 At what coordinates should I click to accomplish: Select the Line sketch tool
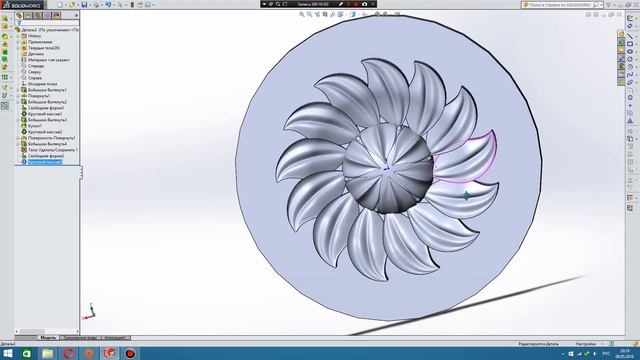click(630, 36)
